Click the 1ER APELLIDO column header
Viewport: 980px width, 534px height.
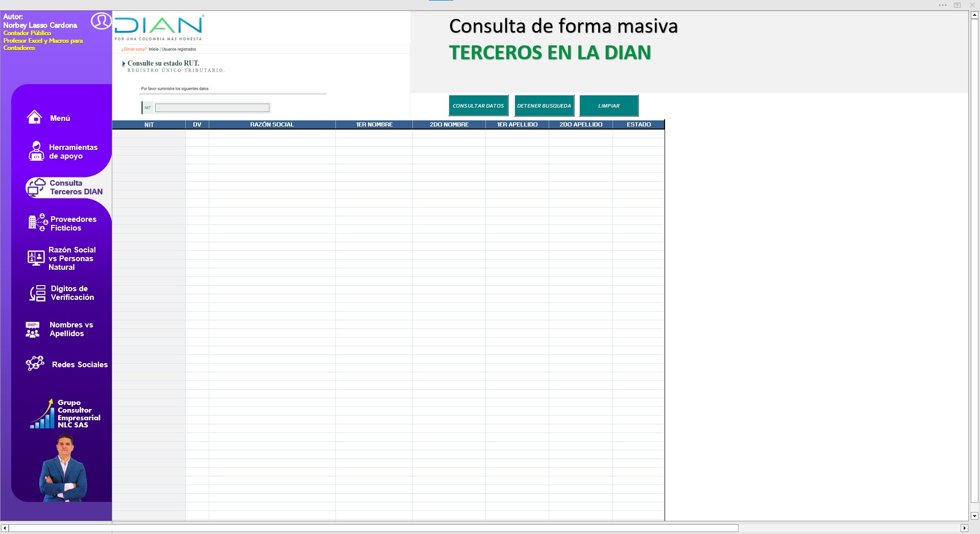517,124
